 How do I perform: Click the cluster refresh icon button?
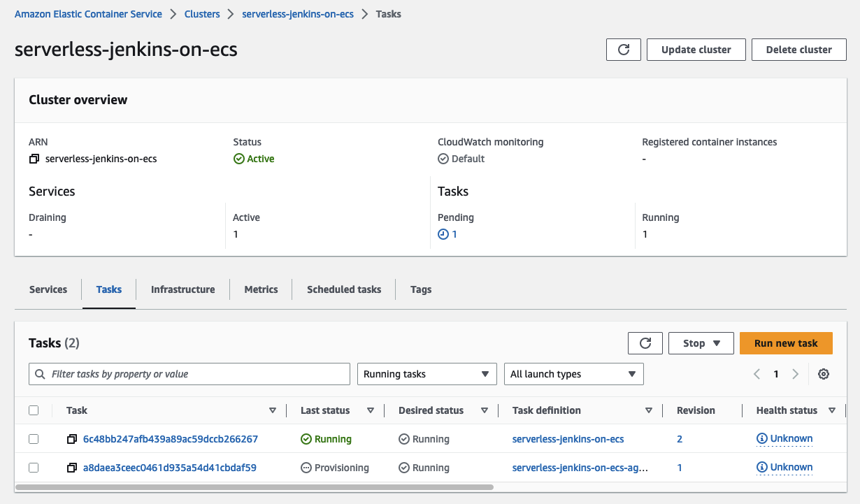(624, 50)
